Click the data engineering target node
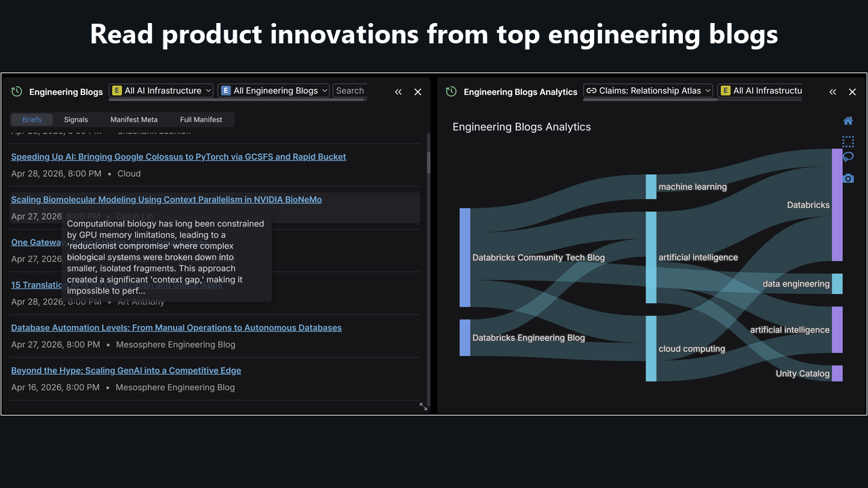 [x=837, y=284]
